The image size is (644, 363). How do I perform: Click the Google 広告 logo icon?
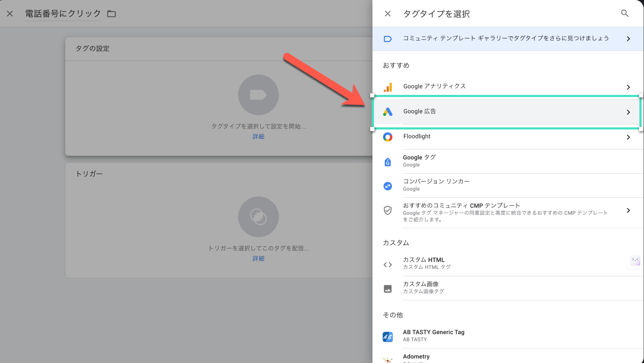388,112
